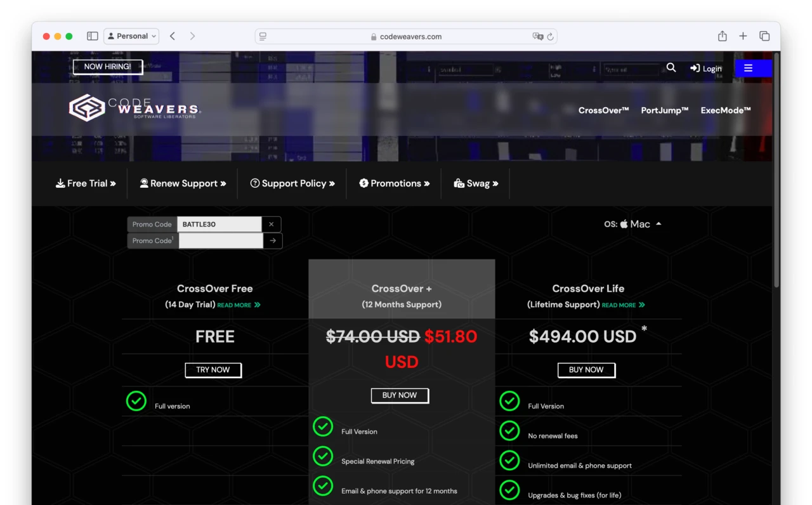The width and height of the screenshot is (812, 505).
Task: Click the CrossOver Free heading
Action: pyautogui.click(x=215, y=289)
